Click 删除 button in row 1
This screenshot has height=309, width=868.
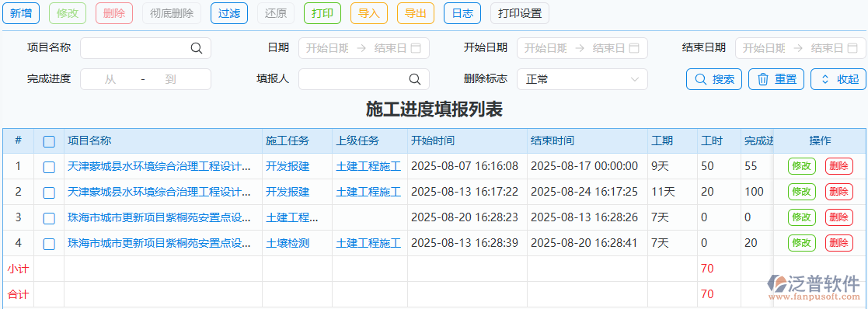(839, 166)
